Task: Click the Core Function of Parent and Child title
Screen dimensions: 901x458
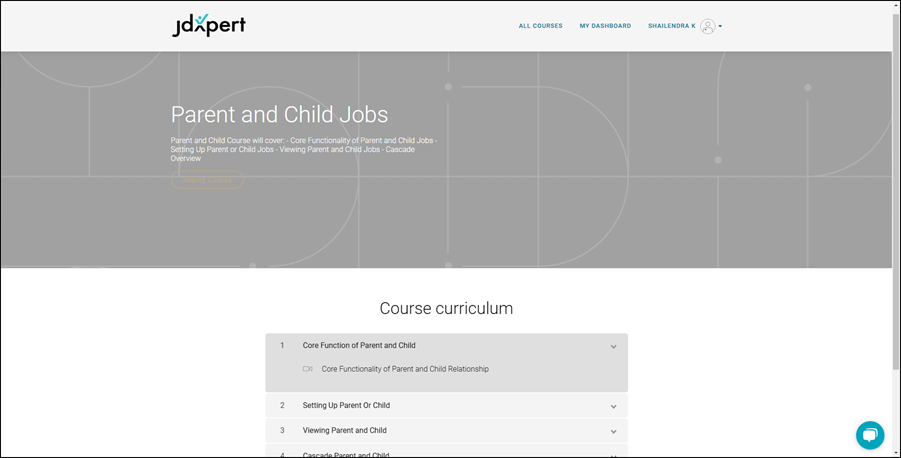Action: (x=359, y=346)
